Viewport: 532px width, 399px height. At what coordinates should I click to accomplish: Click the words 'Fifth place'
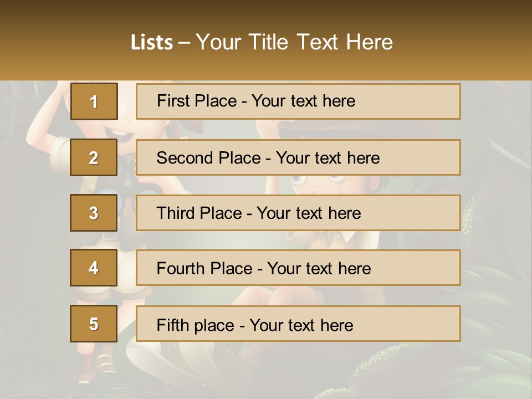pos(196,325)
